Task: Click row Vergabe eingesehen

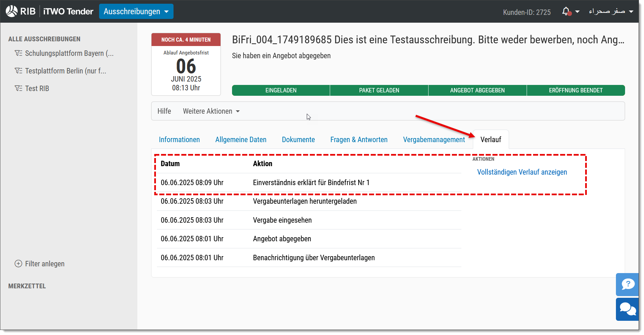Action: pos(309,220)
